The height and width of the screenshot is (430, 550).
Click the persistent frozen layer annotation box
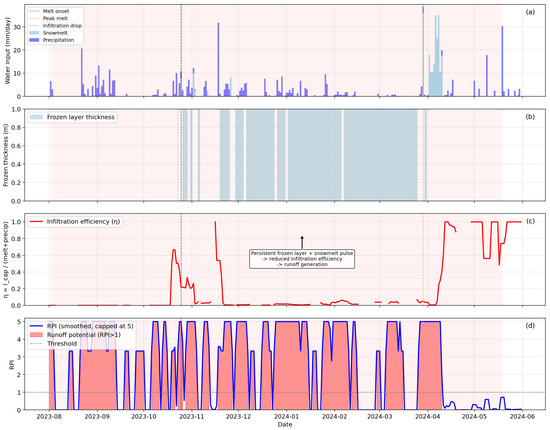tap(302, 259)
